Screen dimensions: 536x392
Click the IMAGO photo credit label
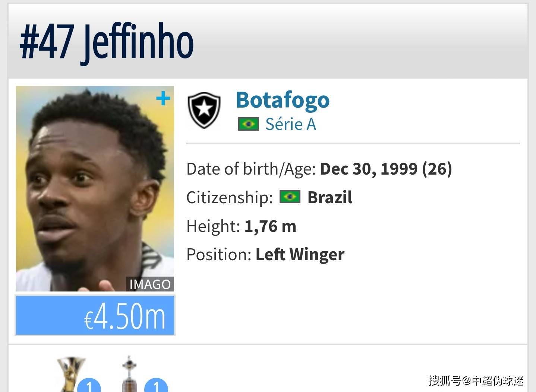click(150, 284)
